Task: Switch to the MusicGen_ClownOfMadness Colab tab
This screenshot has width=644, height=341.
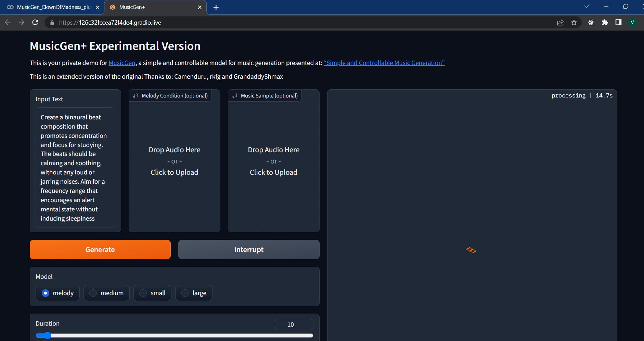Action: pos(52,7)
